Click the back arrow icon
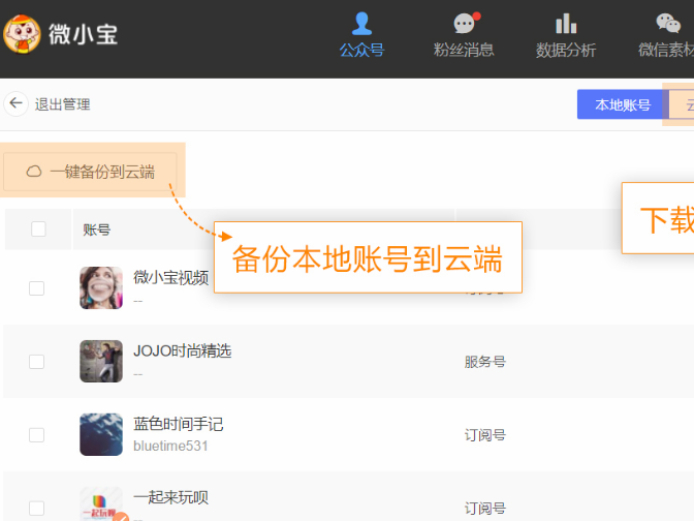Viewport: 694px width, 521px height. [x=16, y=104]
